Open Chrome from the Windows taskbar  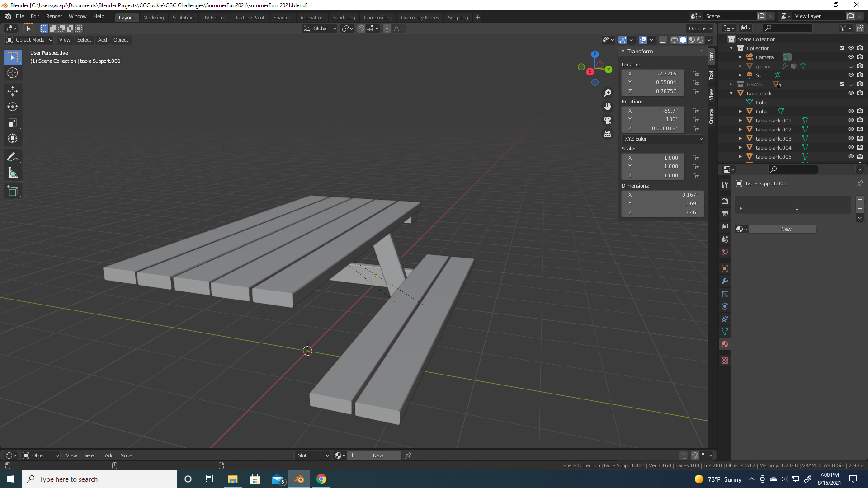[321, 479]
